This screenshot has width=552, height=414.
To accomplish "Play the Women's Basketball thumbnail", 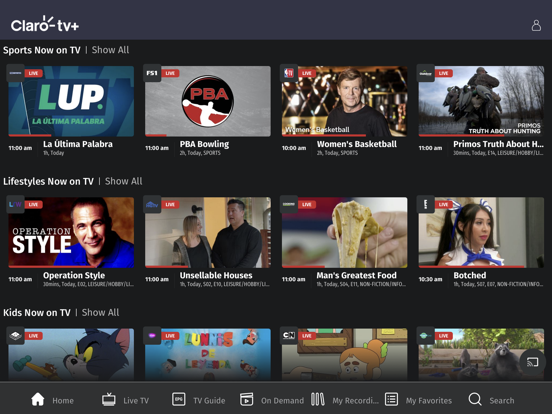I will pos(344,101).
